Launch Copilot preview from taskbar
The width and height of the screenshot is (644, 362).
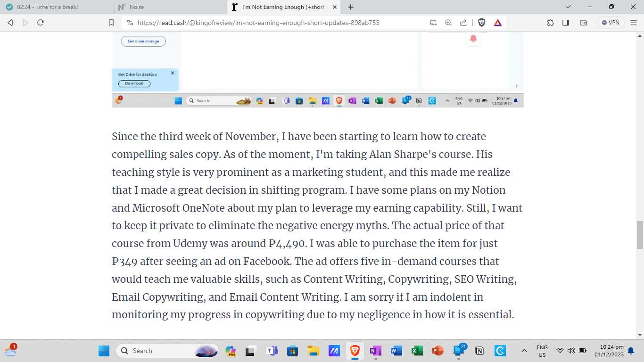coord(231,351)
